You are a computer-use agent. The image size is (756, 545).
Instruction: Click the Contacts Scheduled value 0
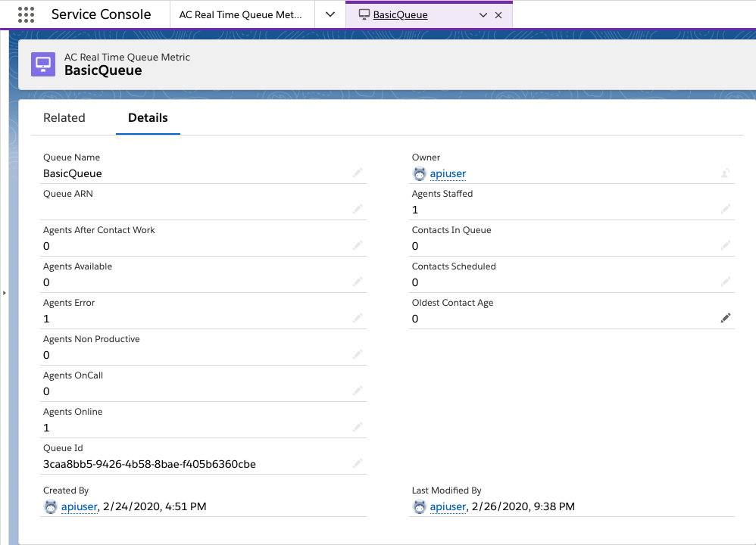tap(415, 282)
